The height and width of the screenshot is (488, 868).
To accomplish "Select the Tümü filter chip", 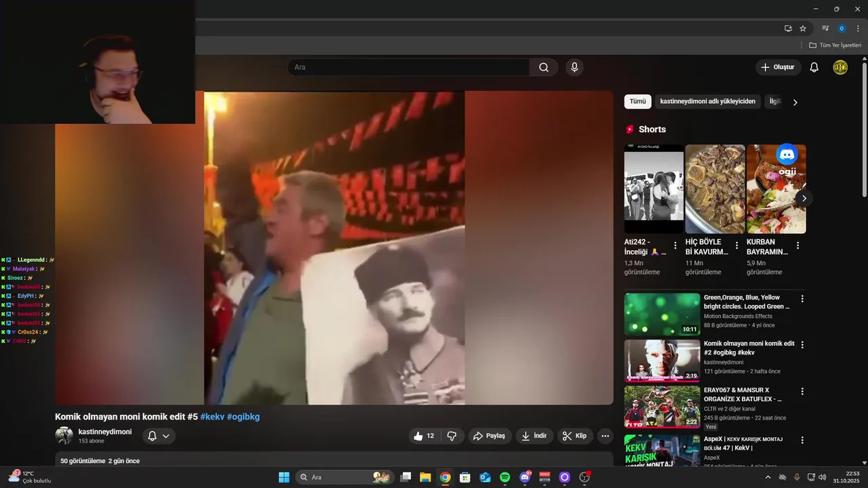I will point(638,102).
